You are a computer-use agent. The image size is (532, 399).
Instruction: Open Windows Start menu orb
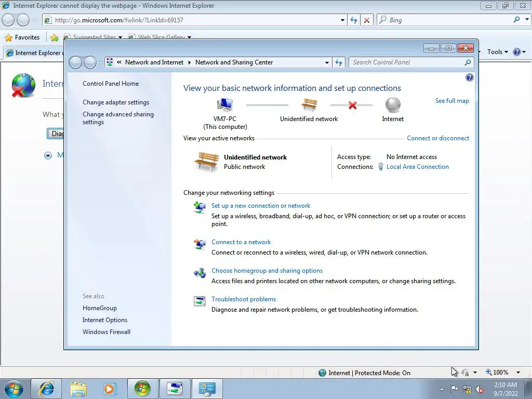[x=14, y=389]
